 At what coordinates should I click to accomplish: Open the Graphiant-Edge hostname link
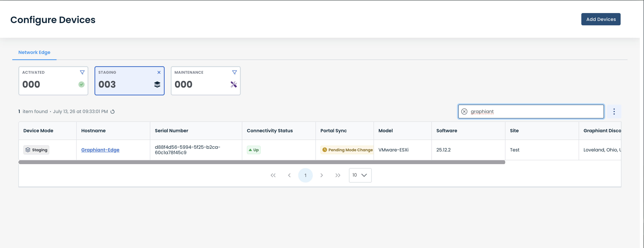(x=100, y=150)
